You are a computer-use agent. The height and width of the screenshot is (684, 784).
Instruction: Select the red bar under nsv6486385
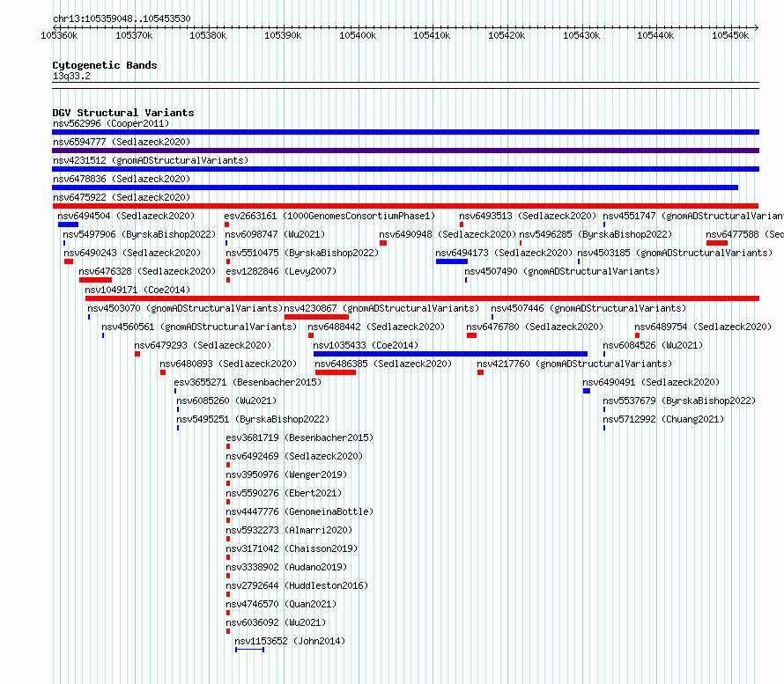point(336,372)
